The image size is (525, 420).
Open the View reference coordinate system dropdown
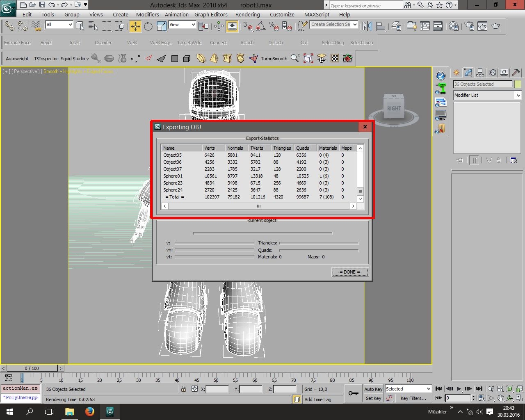click(x=182, y=25)
